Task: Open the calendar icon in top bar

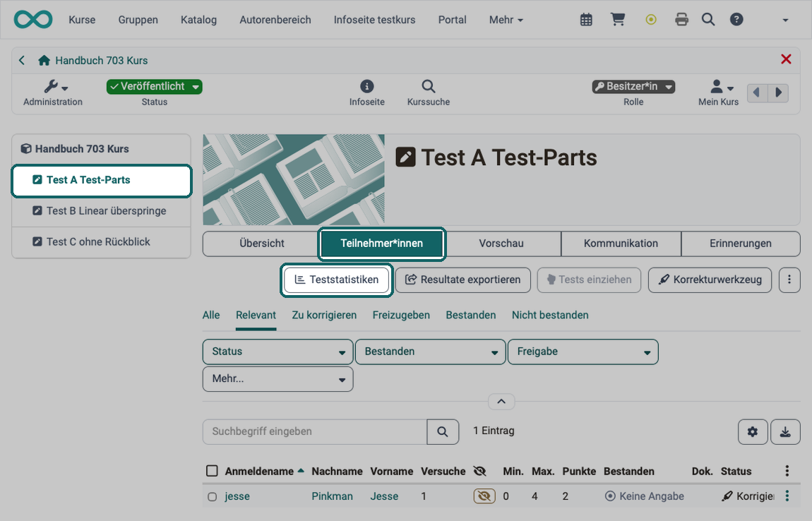Action: coord(586,20)
